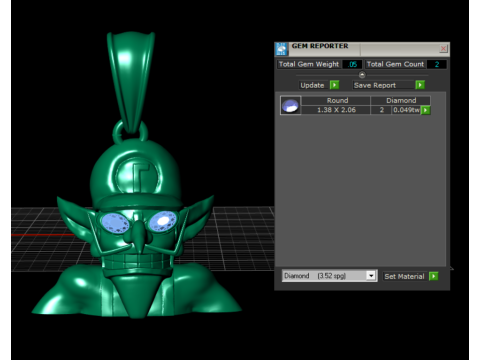This screenshot has width=480, height=360.
Task: Collapse the header with the round arrow toggle
Action: pyautogui.click(x=362, y=75)
